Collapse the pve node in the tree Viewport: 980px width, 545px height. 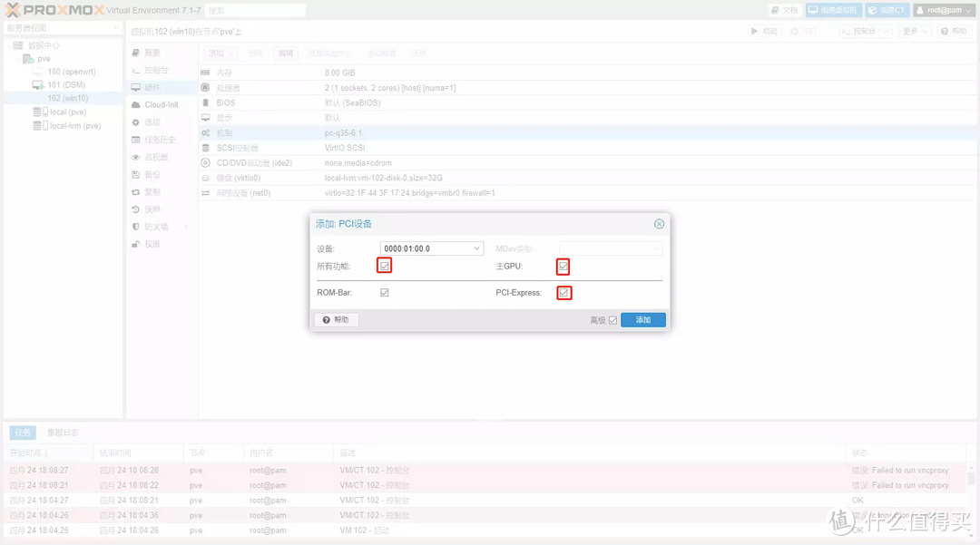pyautogui.click(x=18, y=59)
